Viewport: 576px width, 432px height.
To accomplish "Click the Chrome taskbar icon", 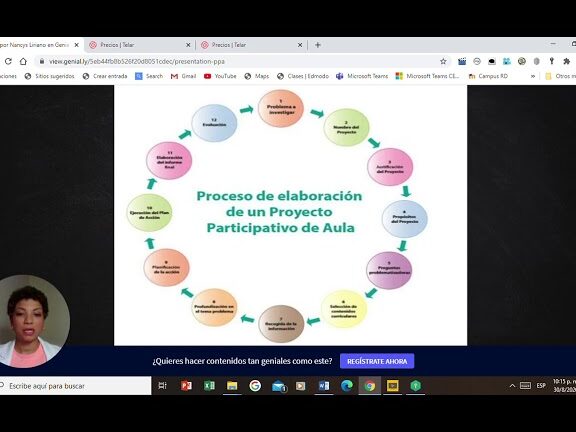I will pos(370,386).
